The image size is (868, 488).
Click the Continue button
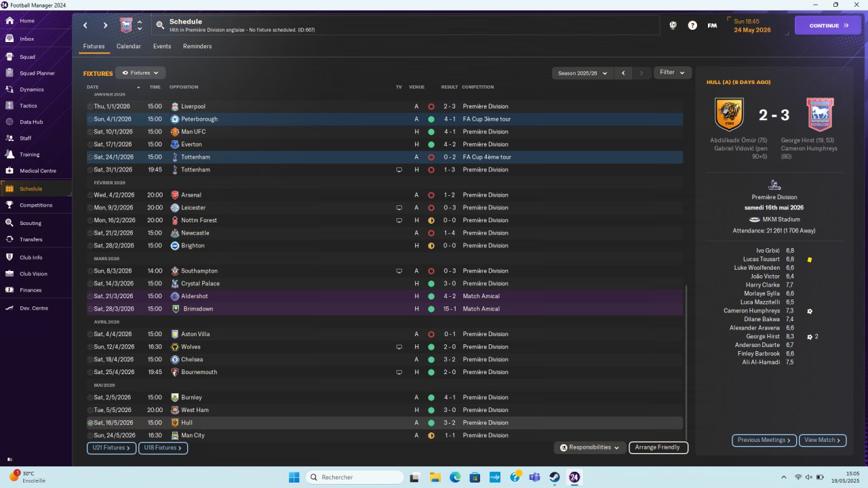[828, 26]
